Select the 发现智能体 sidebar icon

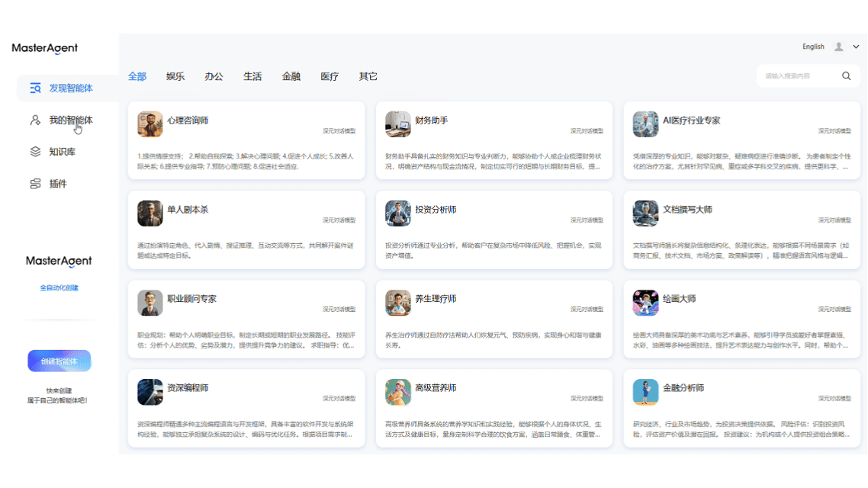35,88
